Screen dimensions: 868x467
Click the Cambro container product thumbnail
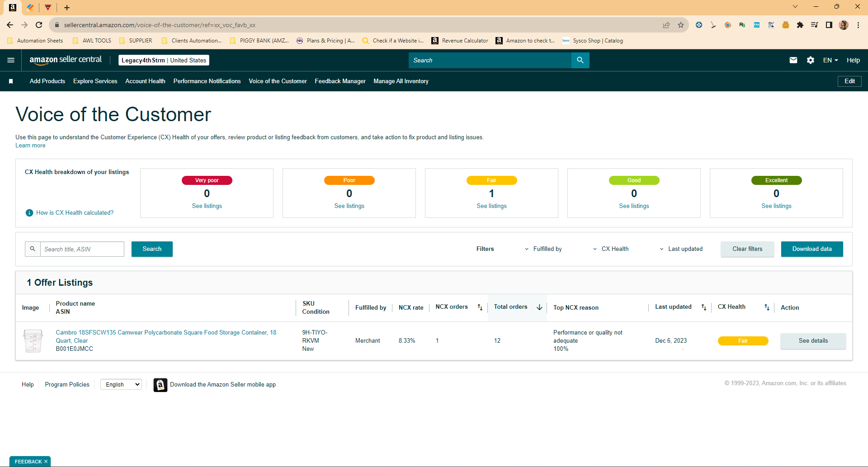pyautogui.click(x=33, y=341)
